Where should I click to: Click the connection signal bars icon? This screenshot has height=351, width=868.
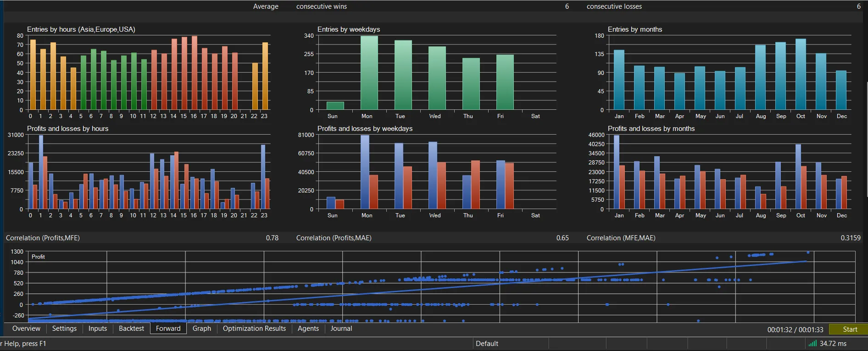pos(812,343)
